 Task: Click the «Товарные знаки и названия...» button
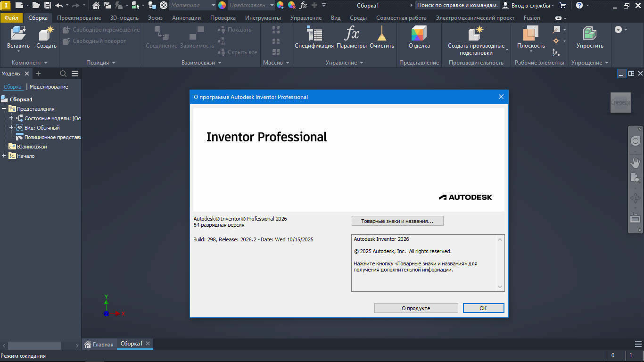397,221
